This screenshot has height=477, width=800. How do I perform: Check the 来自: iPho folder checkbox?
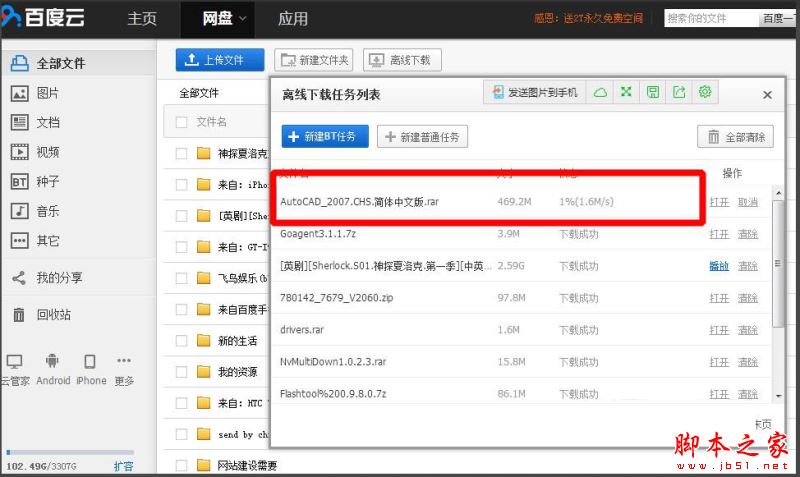point(181,185)
